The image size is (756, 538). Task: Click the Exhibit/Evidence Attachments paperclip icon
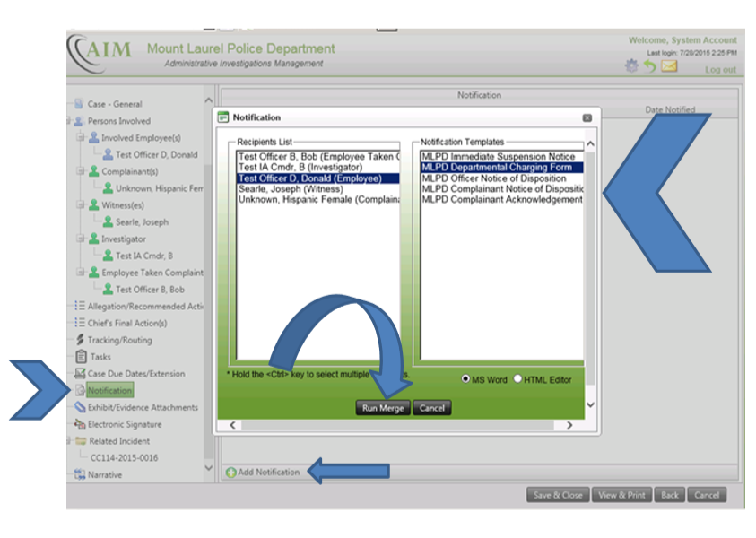[80, 407]
